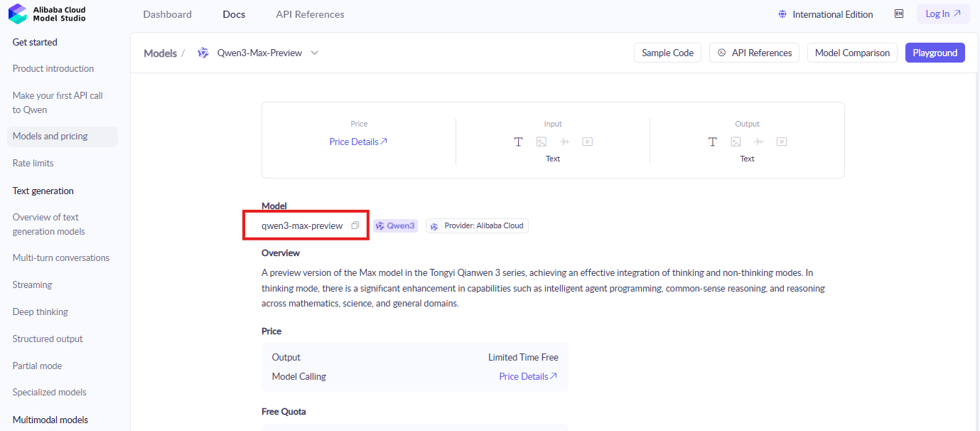The height and width of the screenshot is (431, 980).
Task: Open Deep thinking sidebar page
Action: pos(41,312)
